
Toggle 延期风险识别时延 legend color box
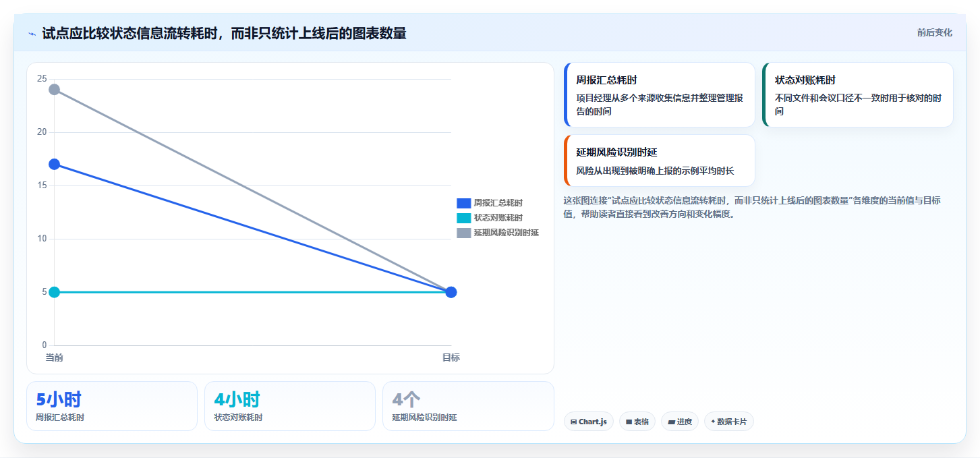[x=463, y=232]
